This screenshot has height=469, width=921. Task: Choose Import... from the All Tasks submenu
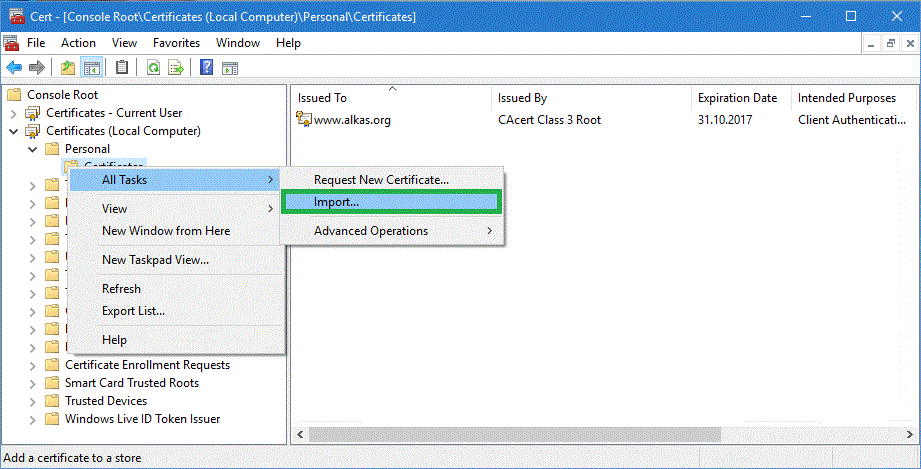pos(336,202)
